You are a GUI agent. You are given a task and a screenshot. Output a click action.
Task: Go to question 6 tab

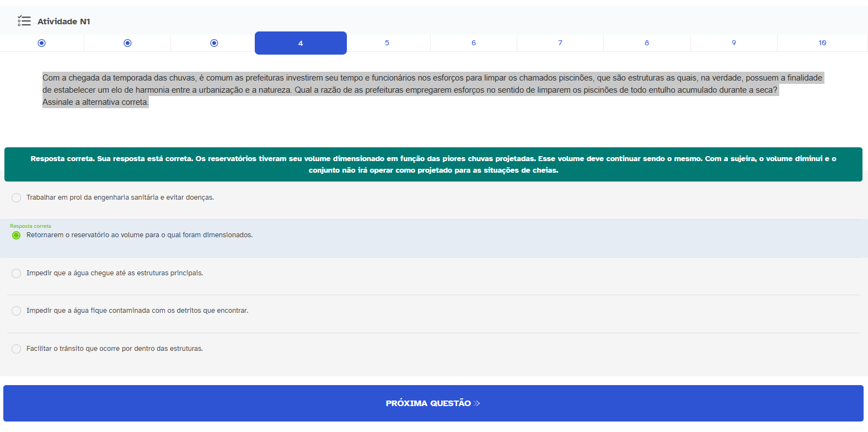474,43
